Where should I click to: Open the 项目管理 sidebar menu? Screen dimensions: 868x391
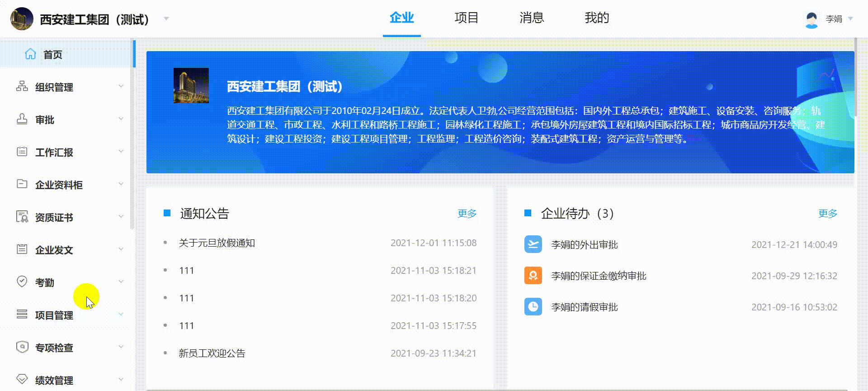tap(66, 315)
